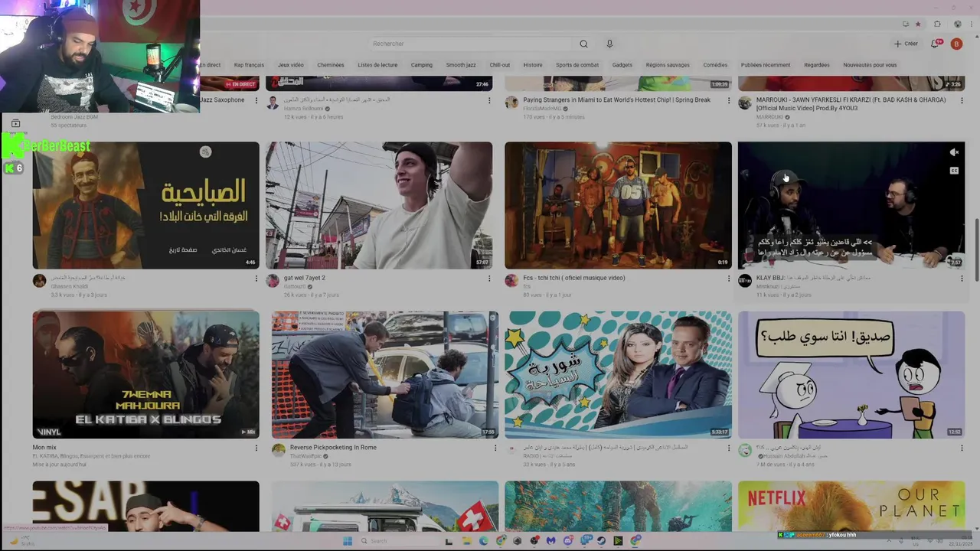Play the 7WEMNA MAHJOURA mix thumbnail
The width and height of the screenshot is (980, 551).
(x=145, y=374)
